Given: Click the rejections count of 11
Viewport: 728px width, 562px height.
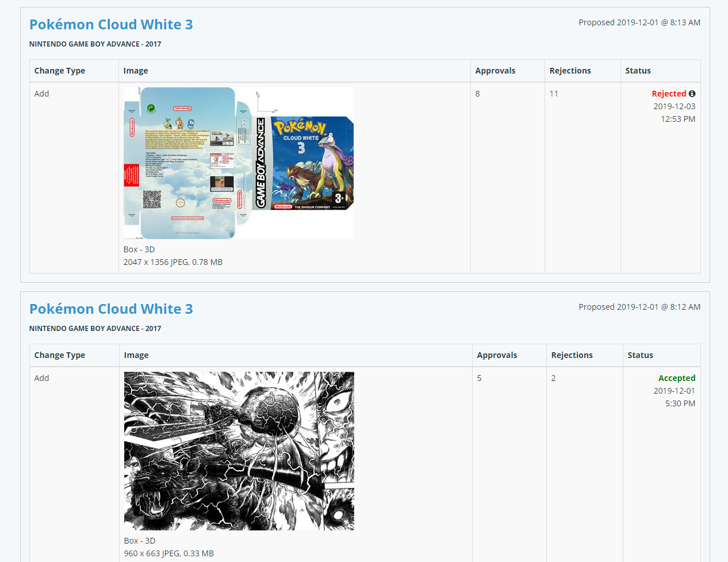Looking at the screenshot, I should tap(554, 94).
